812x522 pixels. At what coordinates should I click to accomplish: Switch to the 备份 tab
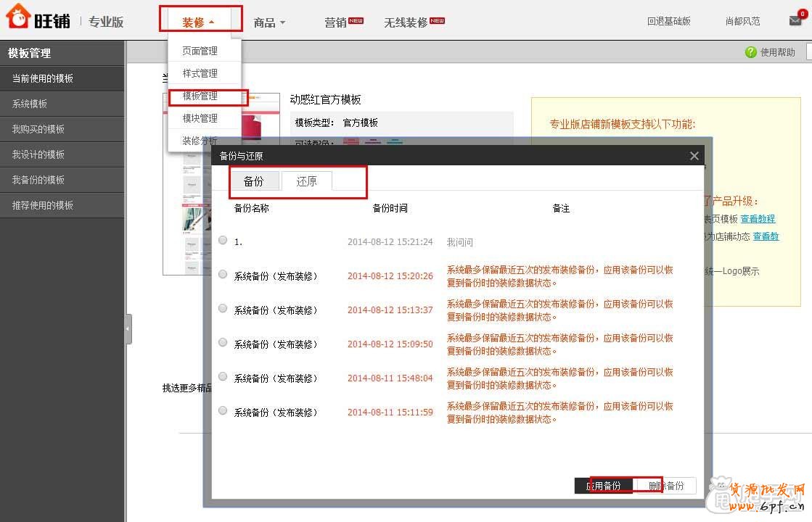[x=255, y=181]
